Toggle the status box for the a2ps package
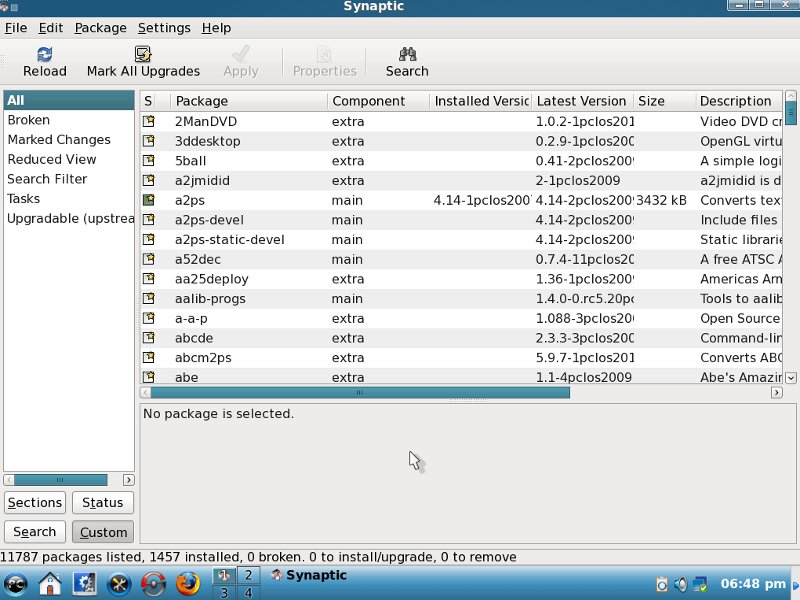Viewport: 800px width, 600px height. (149, 200)
